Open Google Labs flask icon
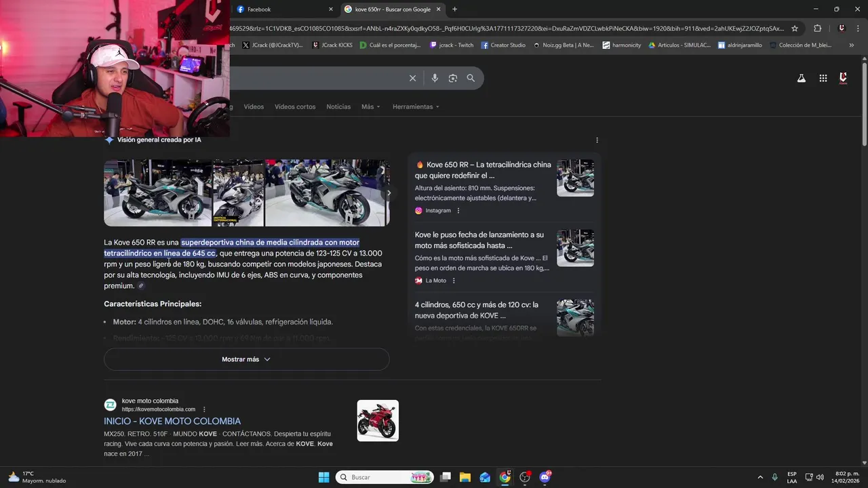The image size is (868, 488). point(802,78)
